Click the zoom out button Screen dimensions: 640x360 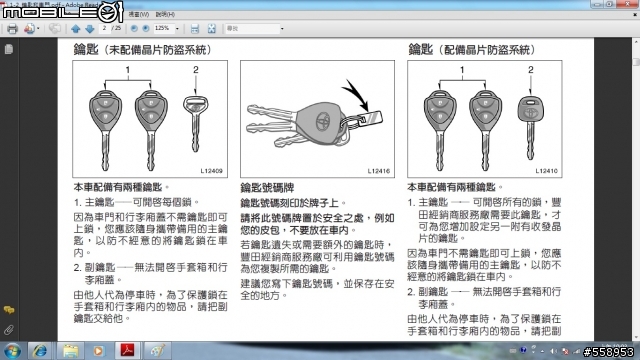[x=134, y=29]
